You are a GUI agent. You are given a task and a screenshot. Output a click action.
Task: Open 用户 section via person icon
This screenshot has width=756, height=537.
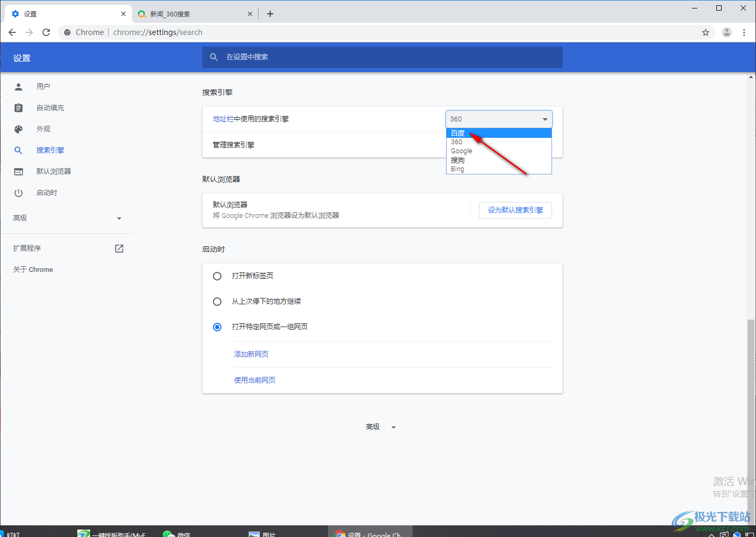click(19, 86)
